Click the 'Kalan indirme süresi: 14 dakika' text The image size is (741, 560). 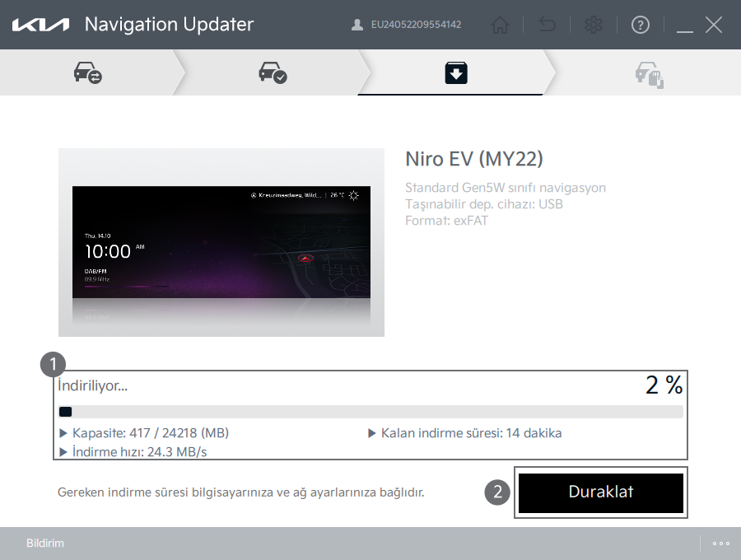click(471, 433)
